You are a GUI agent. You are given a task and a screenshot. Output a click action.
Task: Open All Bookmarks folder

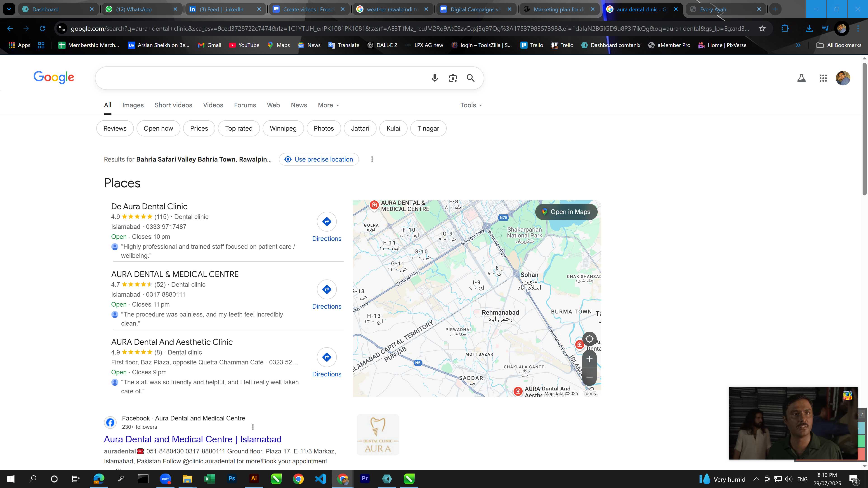click(839, 45)
